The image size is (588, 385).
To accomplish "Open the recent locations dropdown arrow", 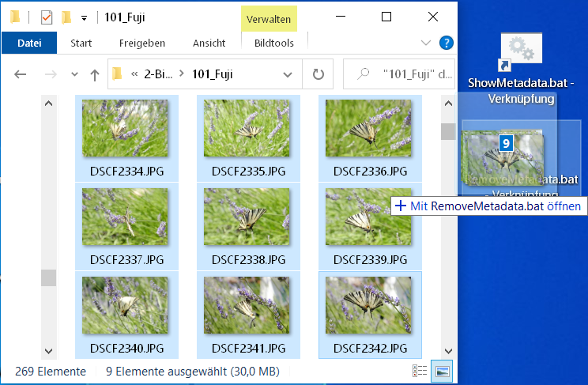I will pos(75,74).
